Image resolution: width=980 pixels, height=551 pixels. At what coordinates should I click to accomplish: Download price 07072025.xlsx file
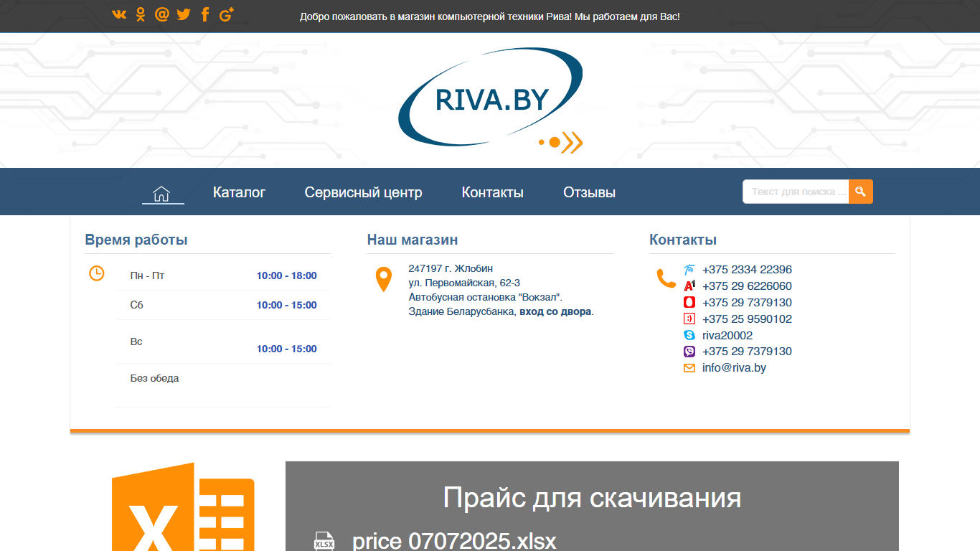pos(454,541)
